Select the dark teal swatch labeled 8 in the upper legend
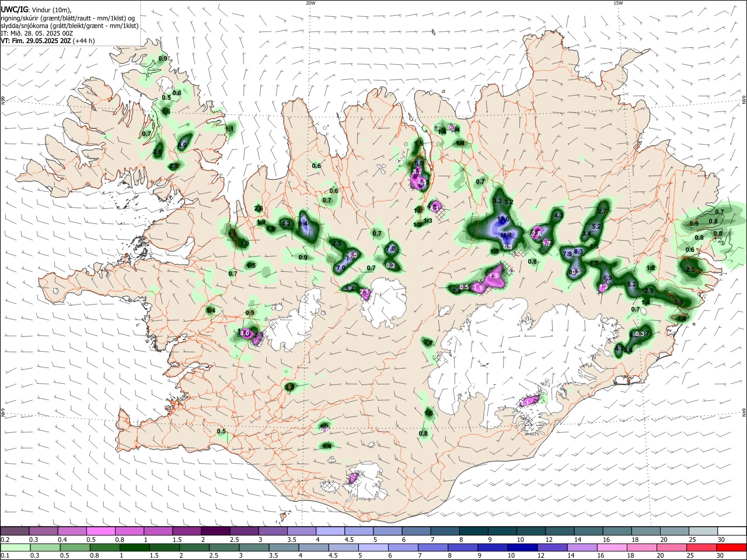The width and height of the screenshot is (747, 560). pos(473,531)
